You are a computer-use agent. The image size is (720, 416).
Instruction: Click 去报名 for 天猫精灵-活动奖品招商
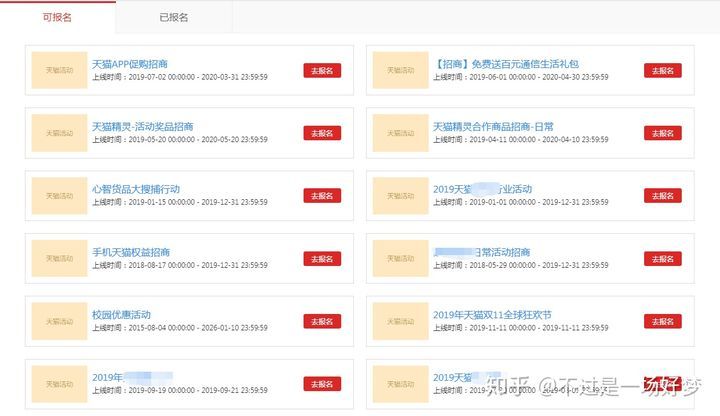pyautogui.click(x=322, y=133)
